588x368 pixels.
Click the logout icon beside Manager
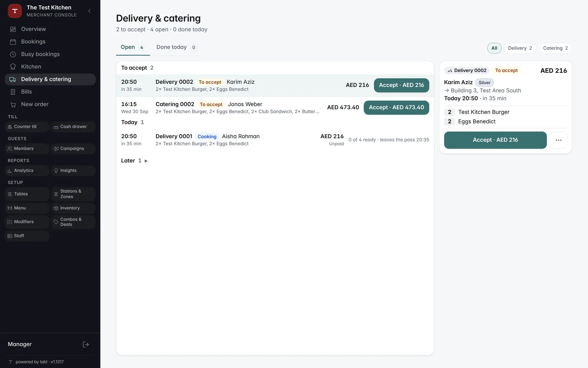[86, 345]
